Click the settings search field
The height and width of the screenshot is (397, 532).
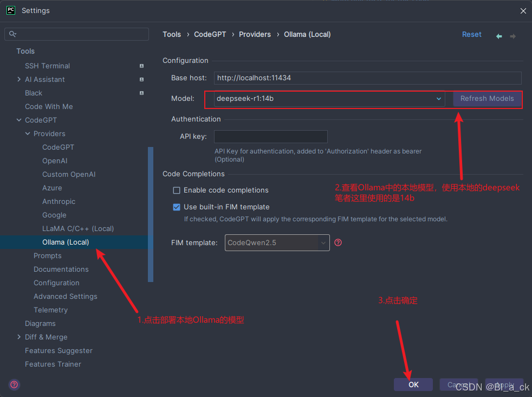pos(77,34)
